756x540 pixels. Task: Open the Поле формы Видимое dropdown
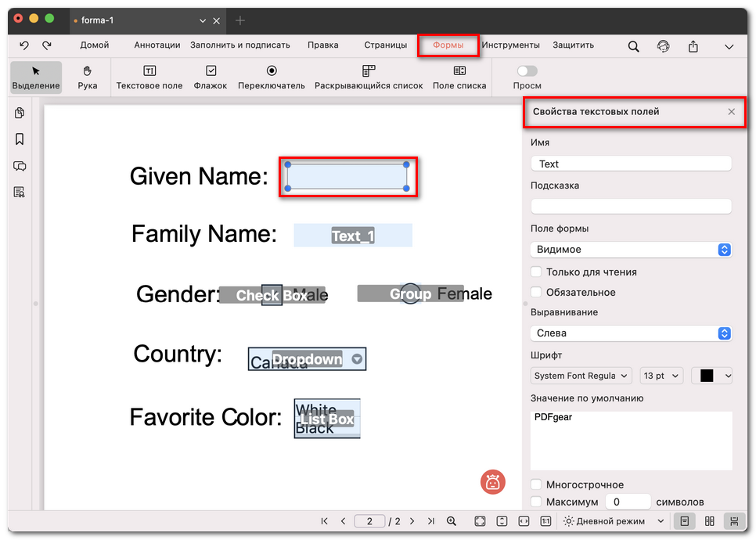(631, 250)
